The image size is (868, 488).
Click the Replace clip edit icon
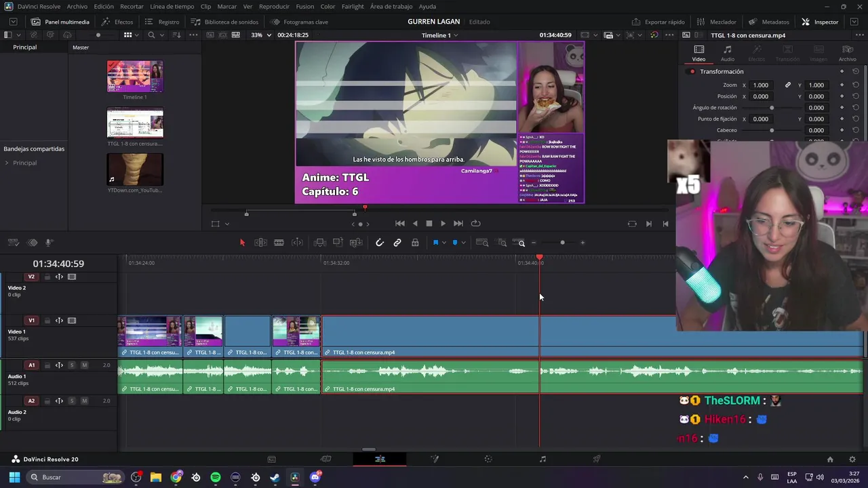(356, 243)
